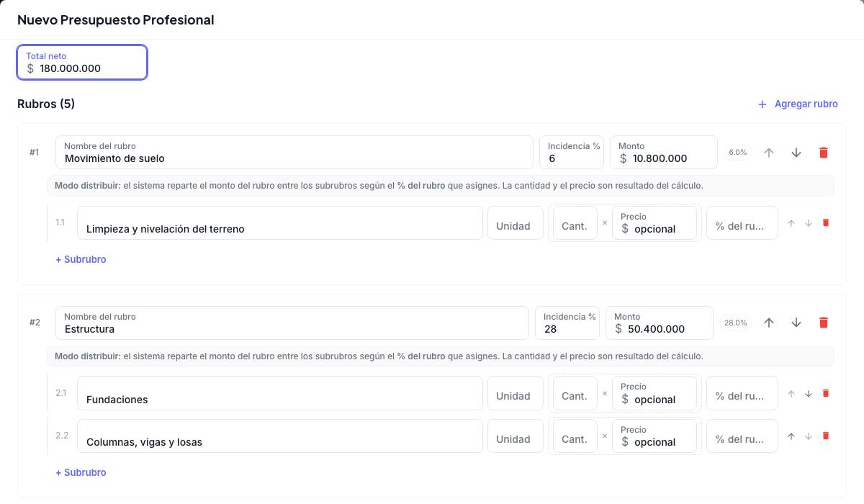864x504 pixels.
Task: Set Precio for Fundaciones
Action: tap(654, 393)
